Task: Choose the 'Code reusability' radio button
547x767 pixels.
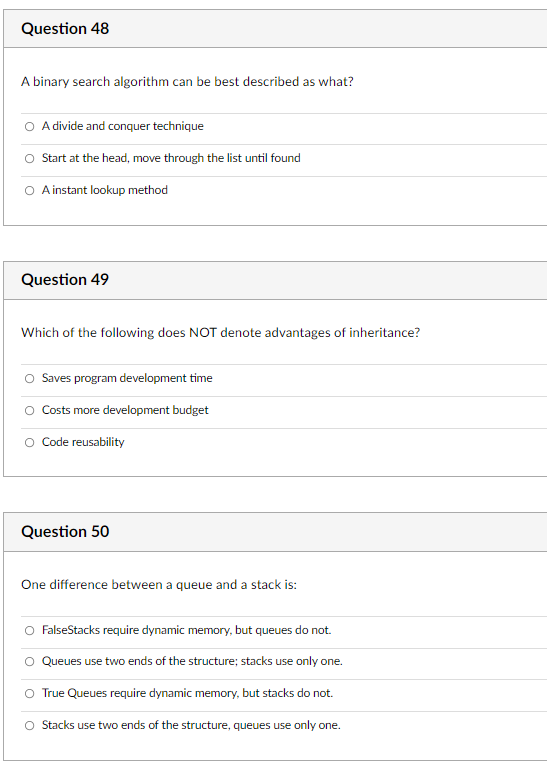Action: (x=29, y=443)
